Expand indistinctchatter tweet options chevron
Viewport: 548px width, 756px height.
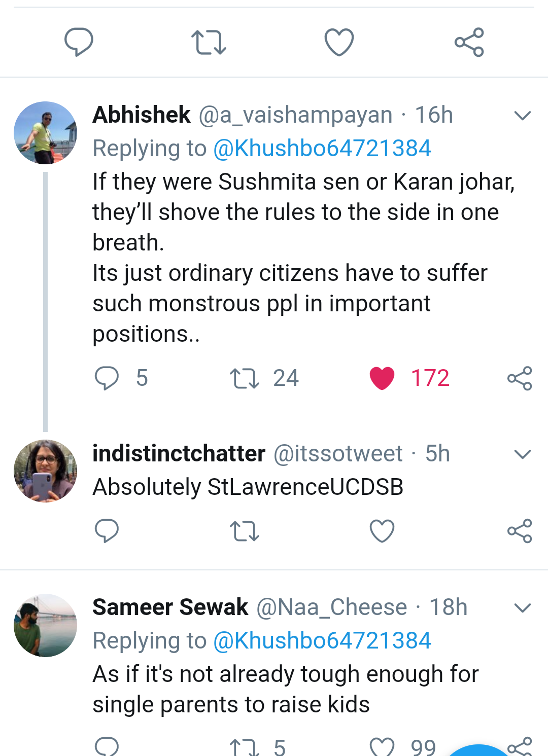(x=522, y=454)
